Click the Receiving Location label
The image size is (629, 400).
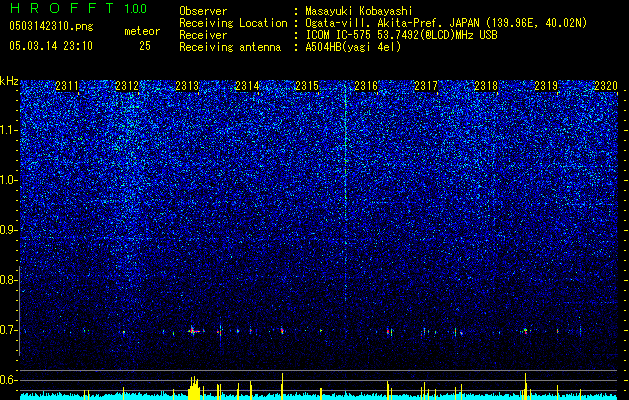coord(233,23)
